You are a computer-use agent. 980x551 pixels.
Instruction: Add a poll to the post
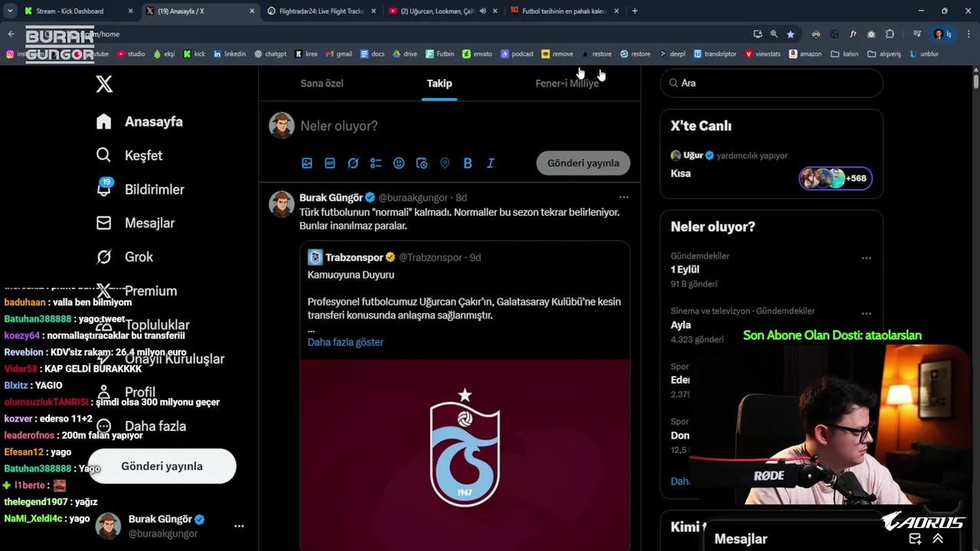(x=376, y=163)
